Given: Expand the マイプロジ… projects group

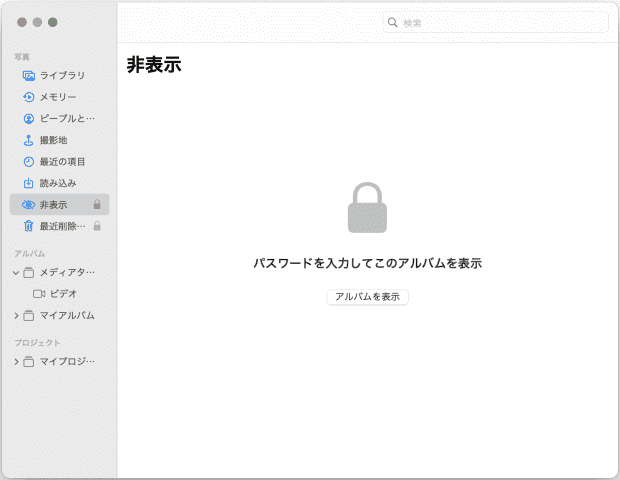Looking at the screenshot, I should point(16,361).
